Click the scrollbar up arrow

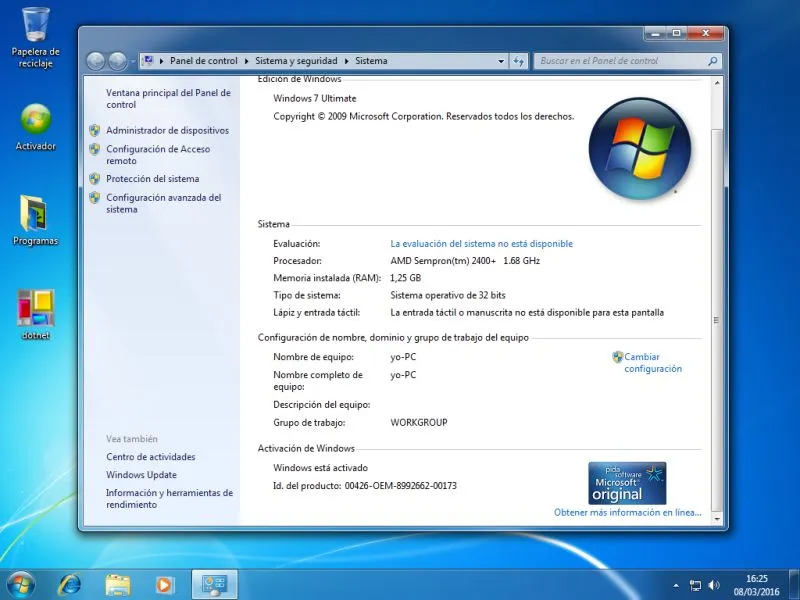pyautogui.click(x=717, y=83)
